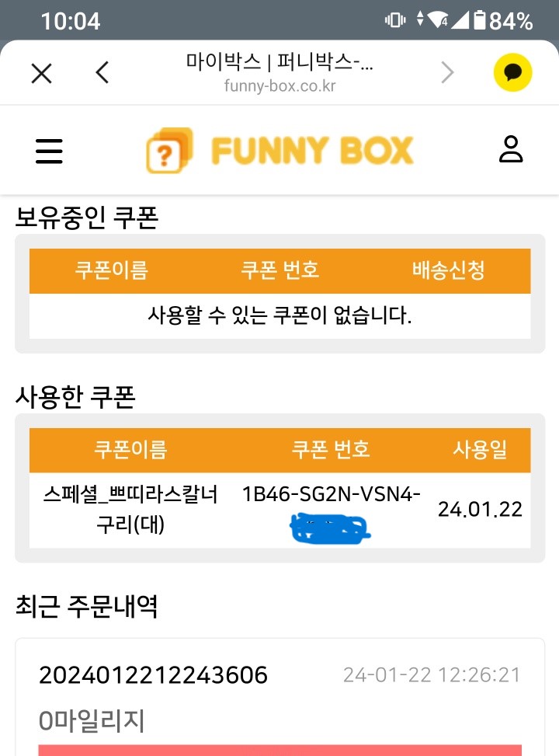Go back using the left chevron

click(102, 73)
